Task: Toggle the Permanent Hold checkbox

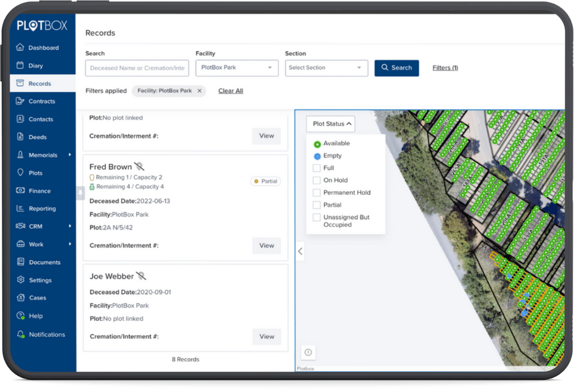Action: [x=316, y=193]
